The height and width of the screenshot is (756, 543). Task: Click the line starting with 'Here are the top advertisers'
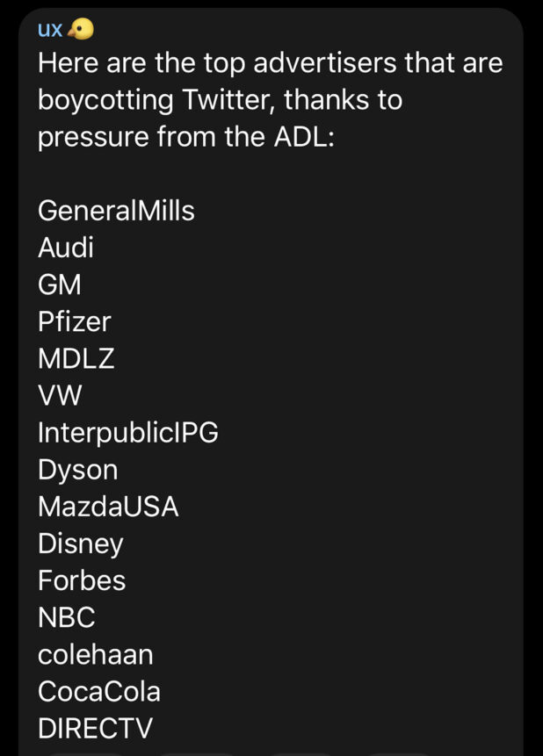point(270,63)
